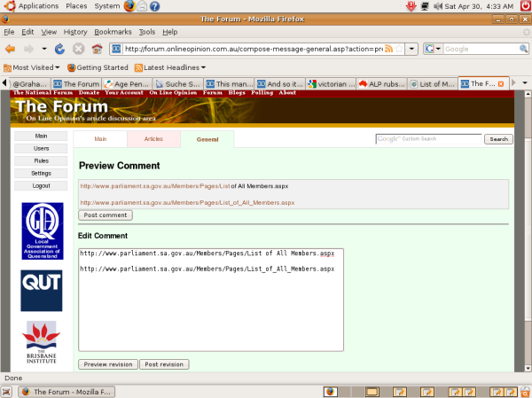Go back with the Firefox back arrow
The height and width of the screenshot is (398, 532).
click(10, 49)
